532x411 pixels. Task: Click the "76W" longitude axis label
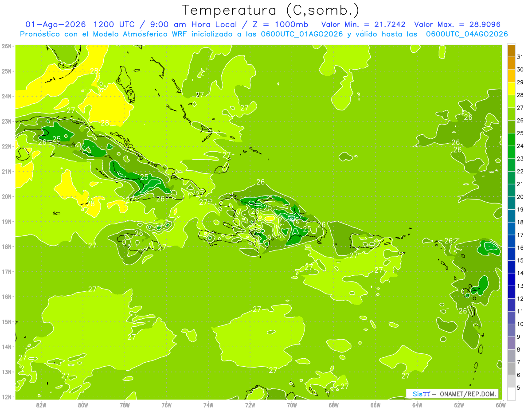pos(167,405)
